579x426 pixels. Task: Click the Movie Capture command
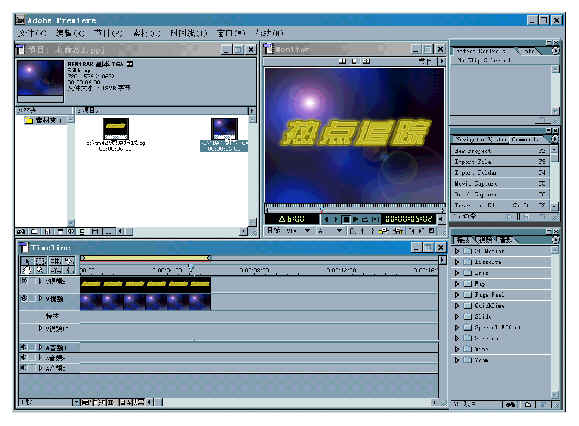point(500,183)
